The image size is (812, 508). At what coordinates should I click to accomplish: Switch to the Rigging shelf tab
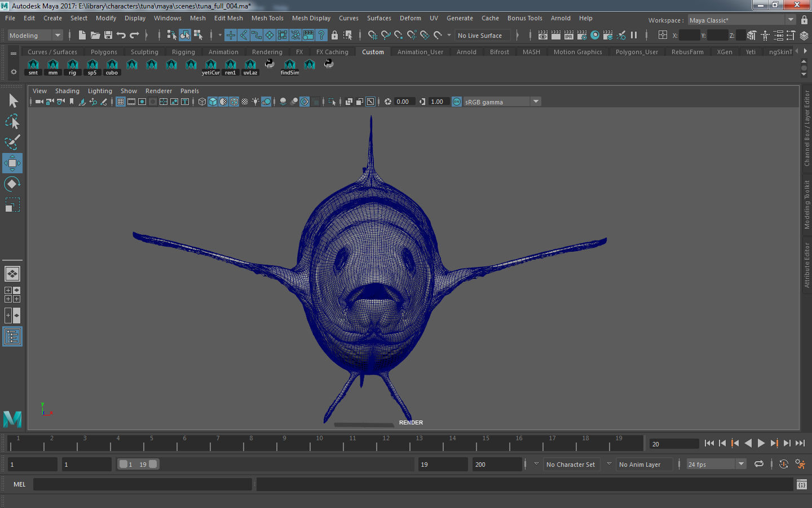click(x=183, y=52)
